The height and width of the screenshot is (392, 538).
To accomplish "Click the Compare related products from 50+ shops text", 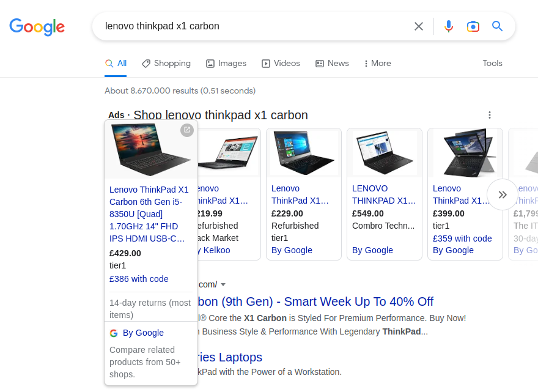I will point(145,362).
